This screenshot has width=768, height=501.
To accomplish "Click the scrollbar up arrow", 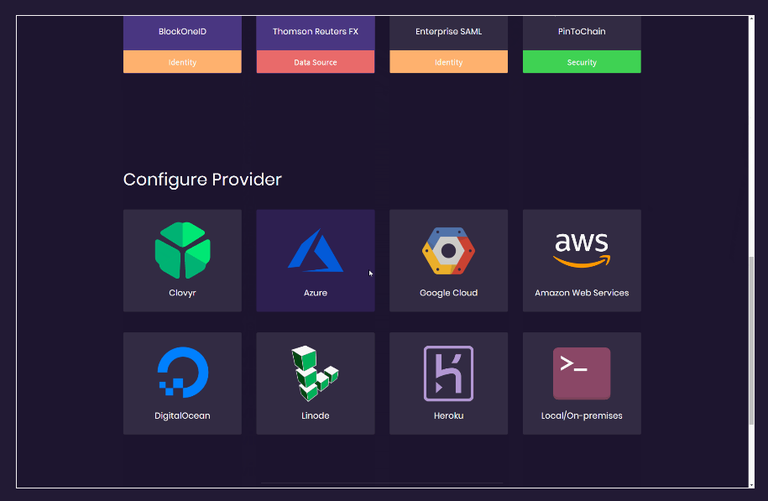I will pos(751,19).
